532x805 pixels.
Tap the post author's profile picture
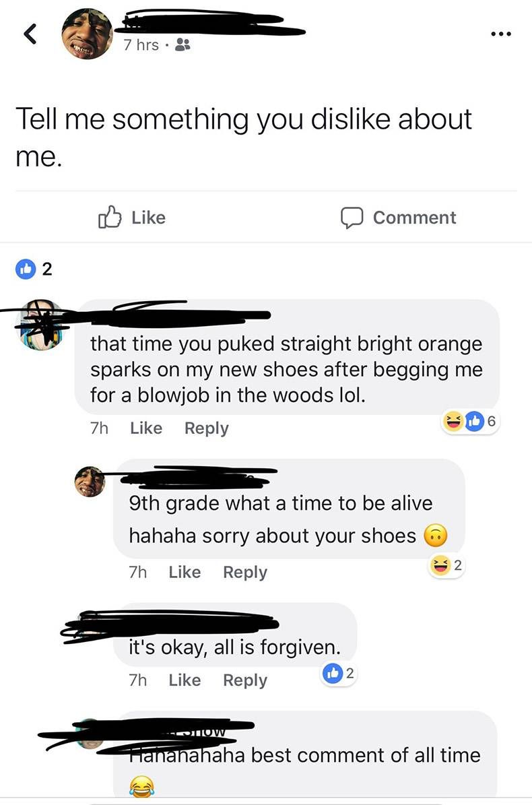pos(88,34)
